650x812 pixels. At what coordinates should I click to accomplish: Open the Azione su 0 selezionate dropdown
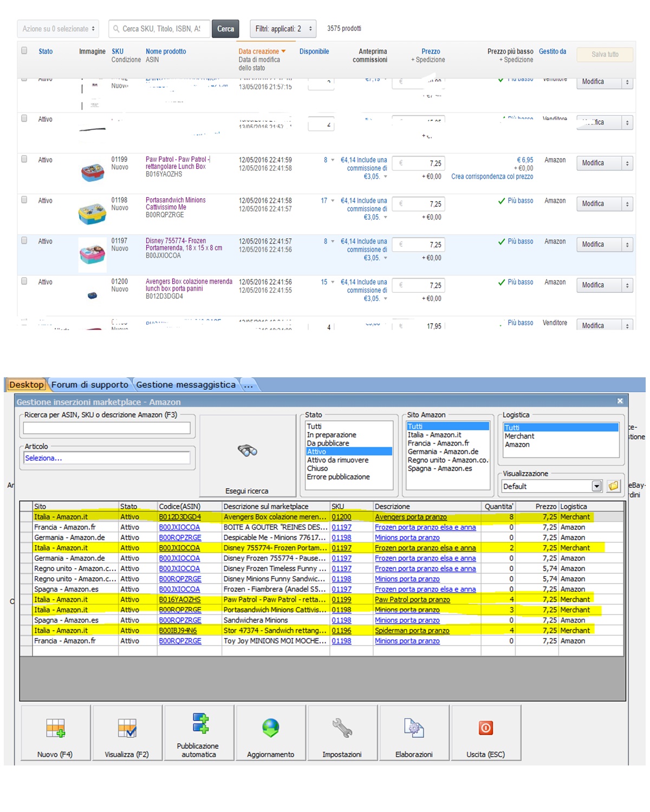[x=58, y=29]
